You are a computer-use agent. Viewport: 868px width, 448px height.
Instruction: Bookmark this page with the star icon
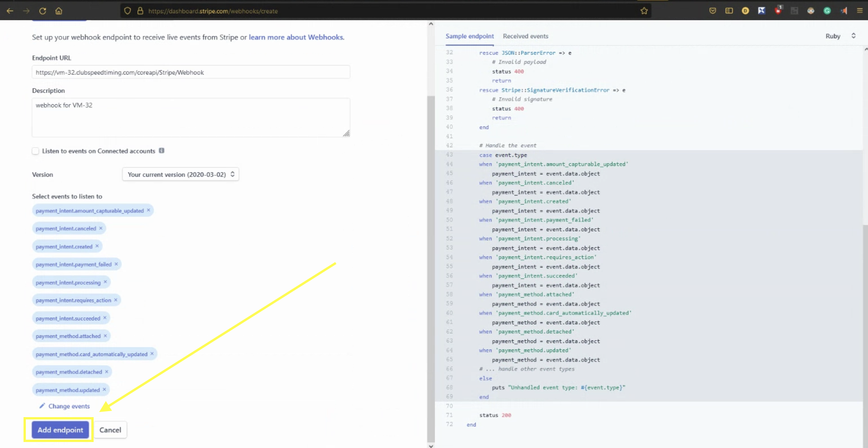point(644,11)
